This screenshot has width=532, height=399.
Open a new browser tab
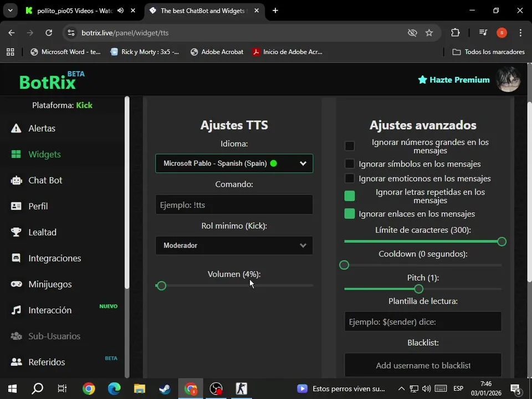coord(275,11)
